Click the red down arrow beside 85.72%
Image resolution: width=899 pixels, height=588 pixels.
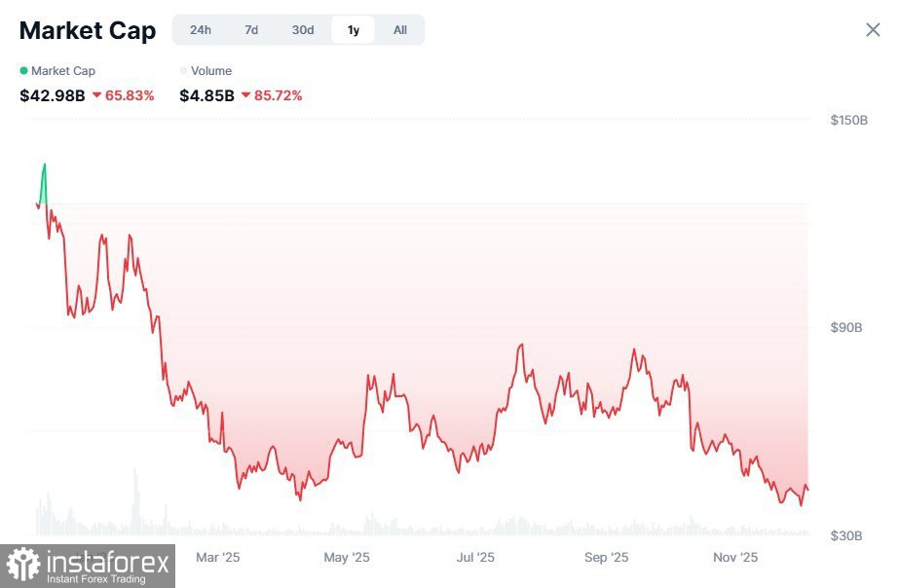tap(245, 95)
